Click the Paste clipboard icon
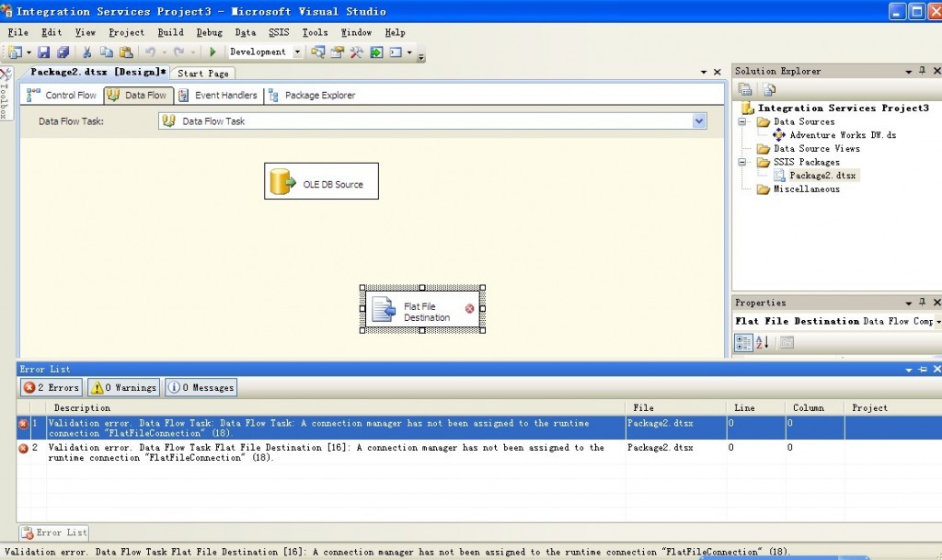 [x=126, y=52]
